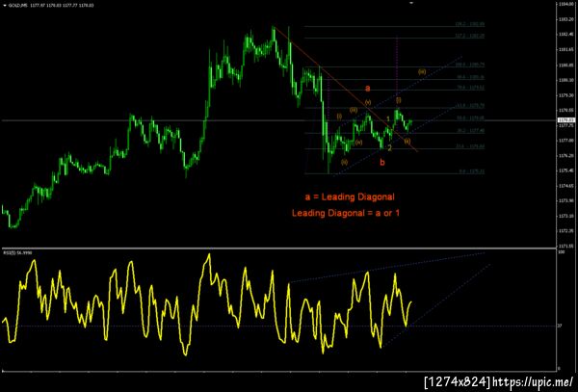Select the red wave label "a"
Image resolution: width=578 pixels, height=392 pixels.
tap(367, 89)
